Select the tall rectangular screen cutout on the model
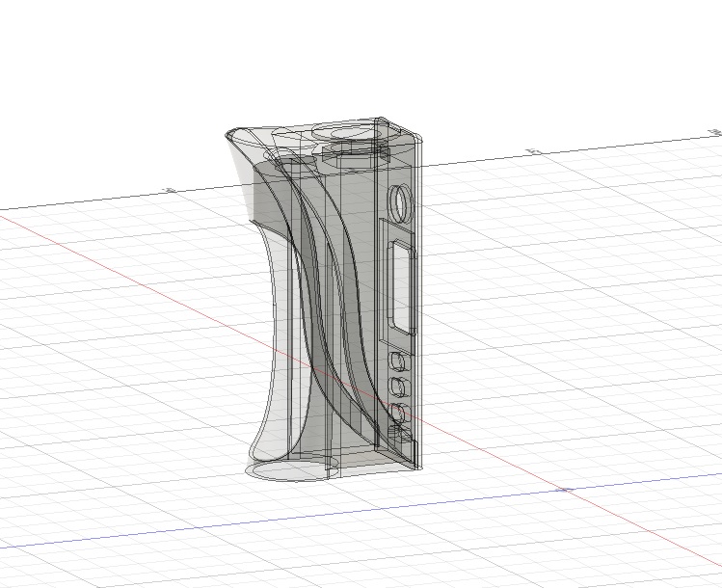722x588 pixels. 403,288
